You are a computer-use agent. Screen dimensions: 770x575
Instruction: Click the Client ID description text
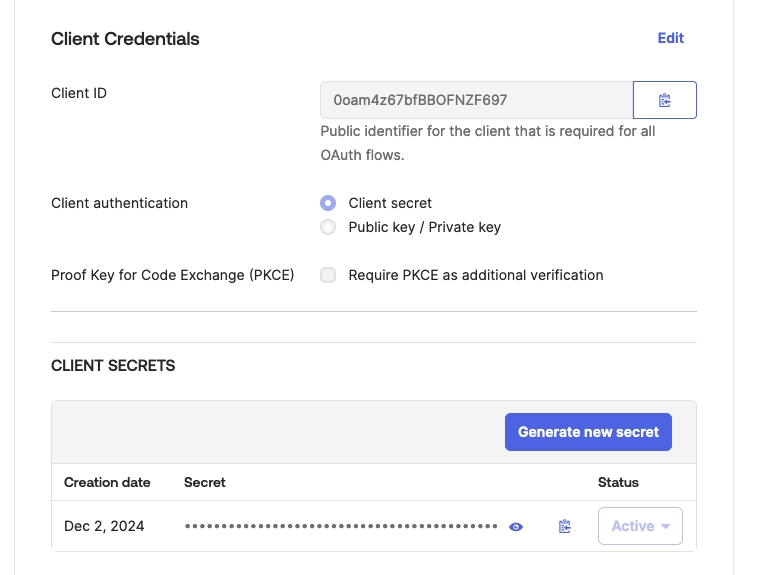[487, 143]
